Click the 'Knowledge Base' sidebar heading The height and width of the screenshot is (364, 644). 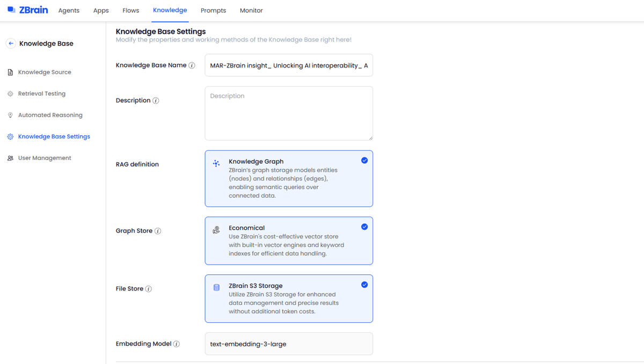tap(46, 43)
